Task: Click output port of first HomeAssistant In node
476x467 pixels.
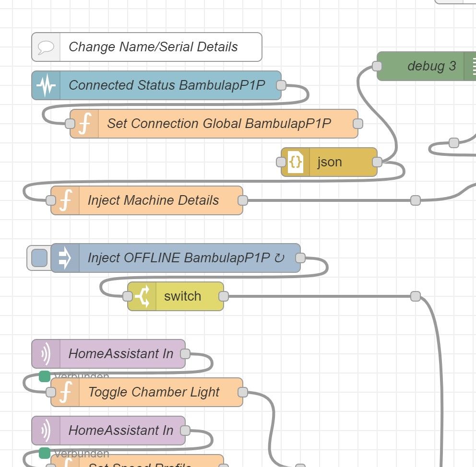Action: tap(185, 354)
